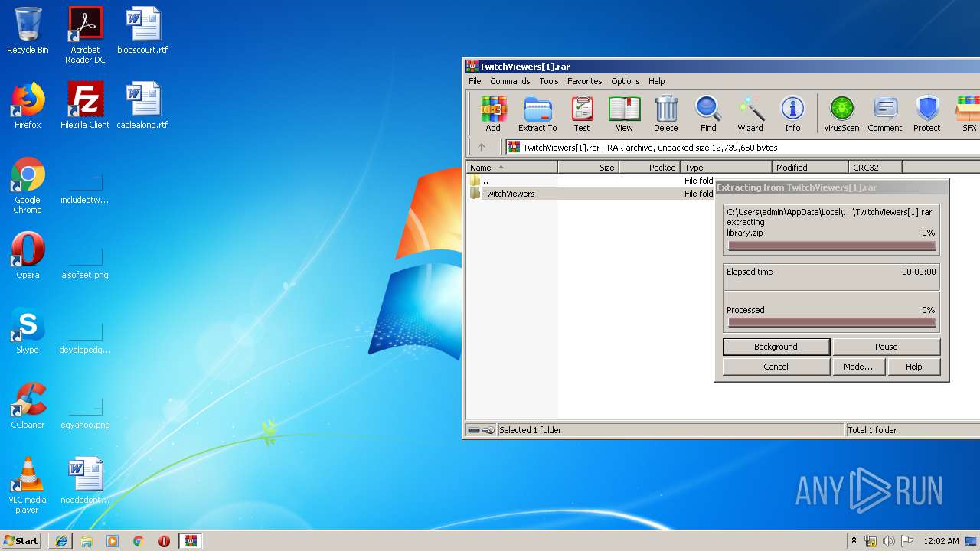Click the drive icon in WinRAR status bar
Screen dimensions: 980x551
pos(474,430)
